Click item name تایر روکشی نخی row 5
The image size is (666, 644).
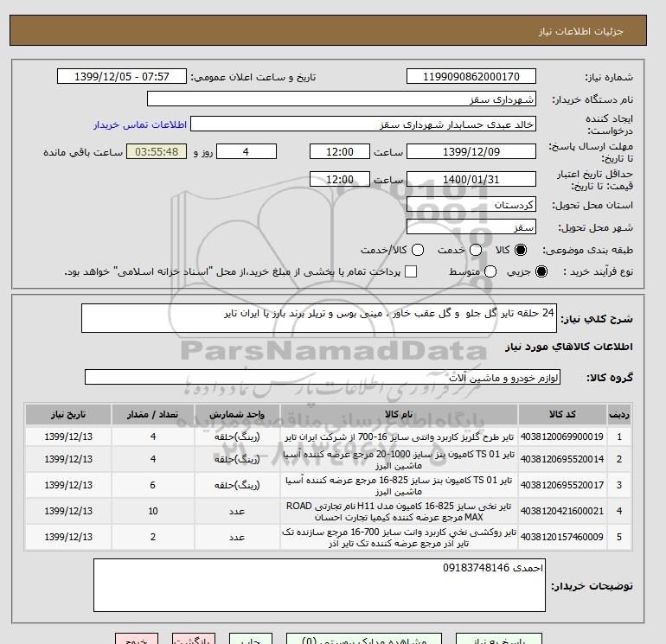click(x=399, y=538)
